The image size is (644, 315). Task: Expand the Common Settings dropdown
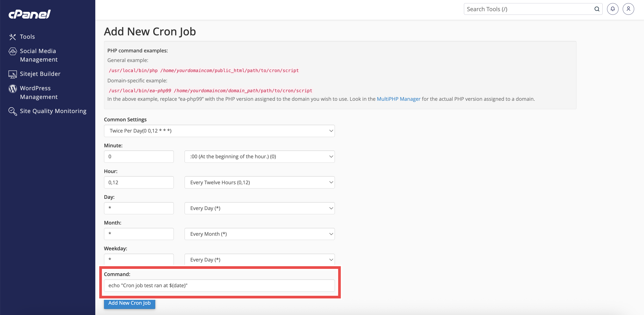[219, 131]
